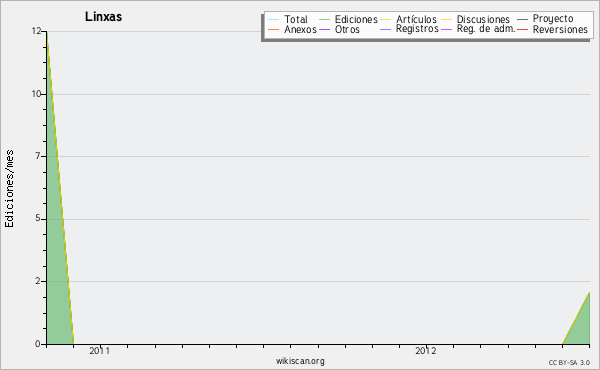This screenshot has height=370, width=600.
Task: Click the Anexos orange line swatch
Action: pos(274,29)
